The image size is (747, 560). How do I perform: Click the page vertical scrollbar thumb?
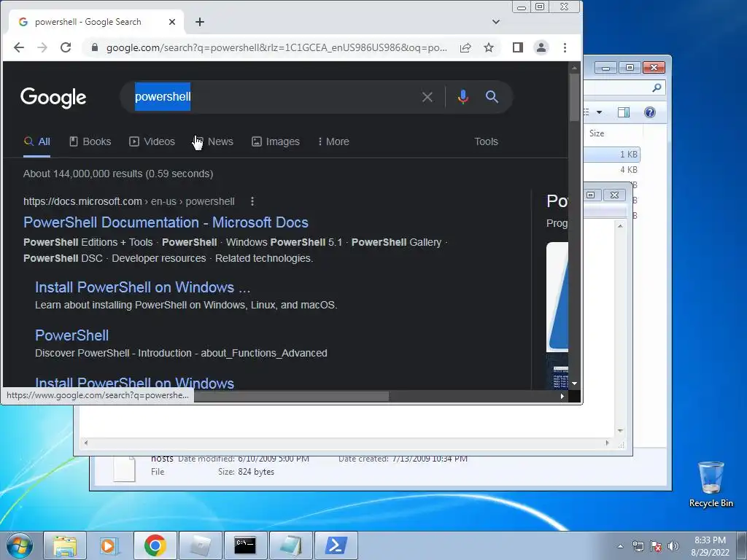click(575, 98)
